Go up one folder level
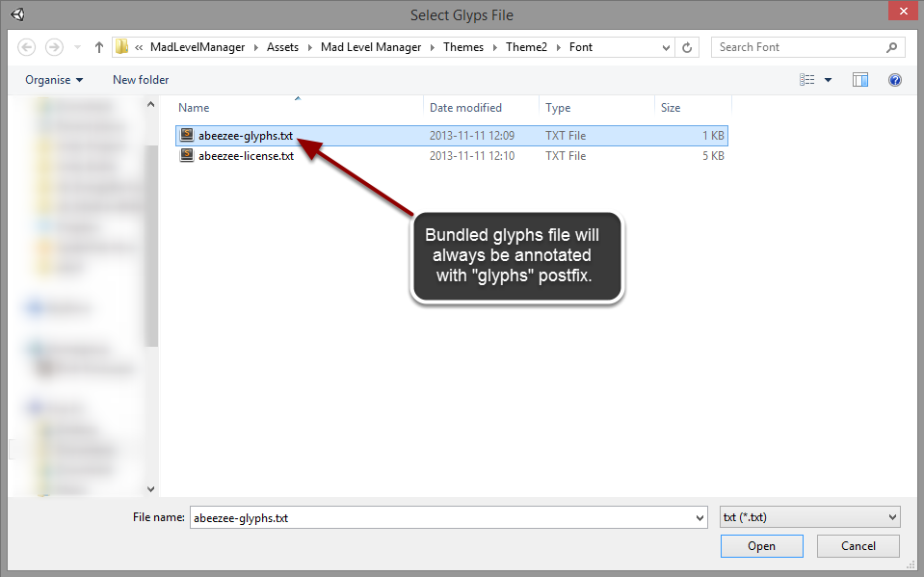The image size is (924, 577). [x=99, y=47]
